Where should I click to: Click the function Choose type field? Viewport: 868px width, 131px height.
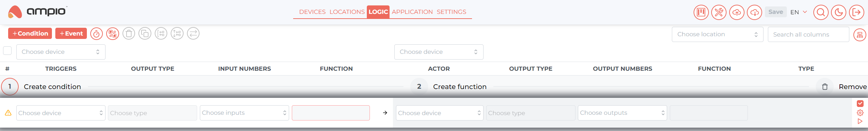point(531,113)
